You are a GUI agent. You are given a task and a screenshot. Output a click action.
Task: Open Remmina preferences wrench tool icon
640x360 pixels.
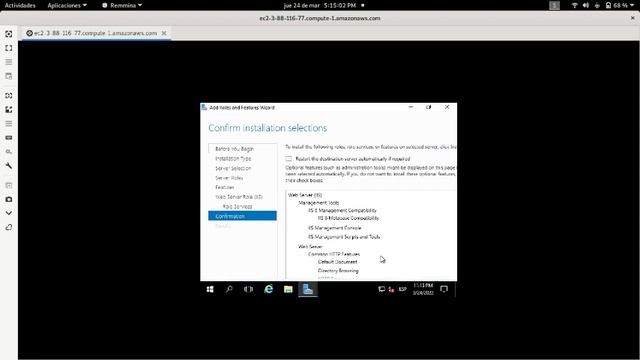9,166
